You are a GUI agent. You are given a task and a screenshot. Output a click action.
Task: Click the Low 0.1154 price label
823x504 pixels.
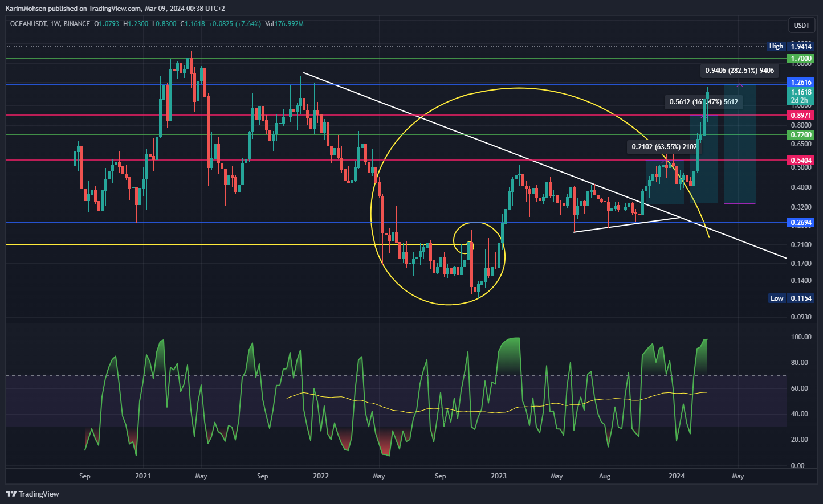791,298
